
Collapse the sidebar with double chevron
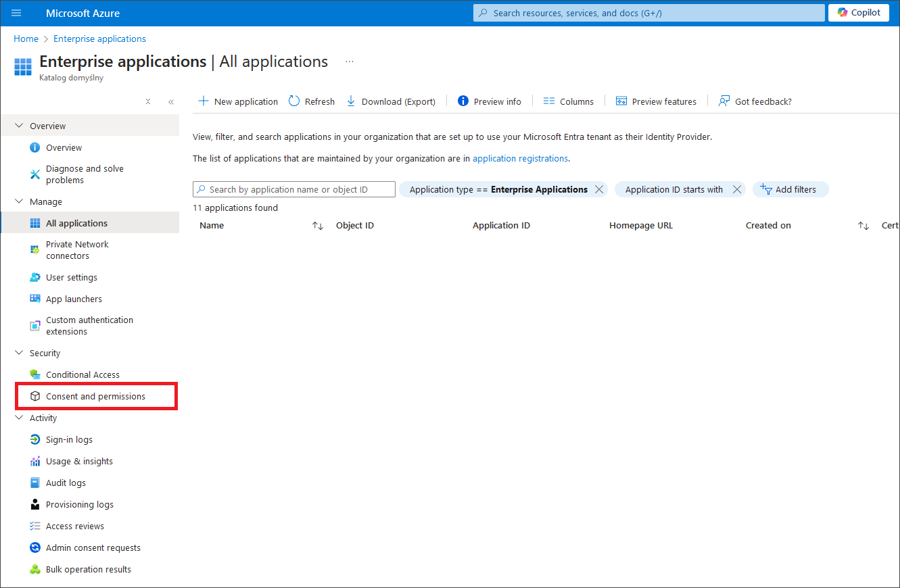(x=171, y=102)
